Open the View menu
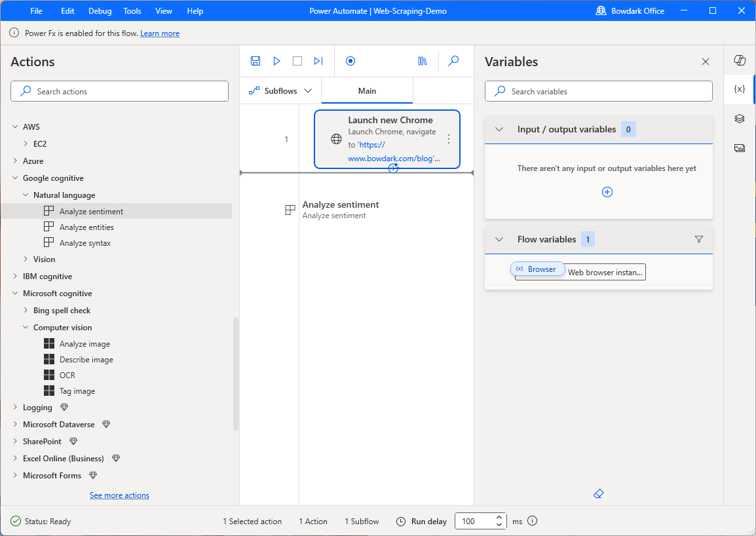 click(x=163, y=10)
